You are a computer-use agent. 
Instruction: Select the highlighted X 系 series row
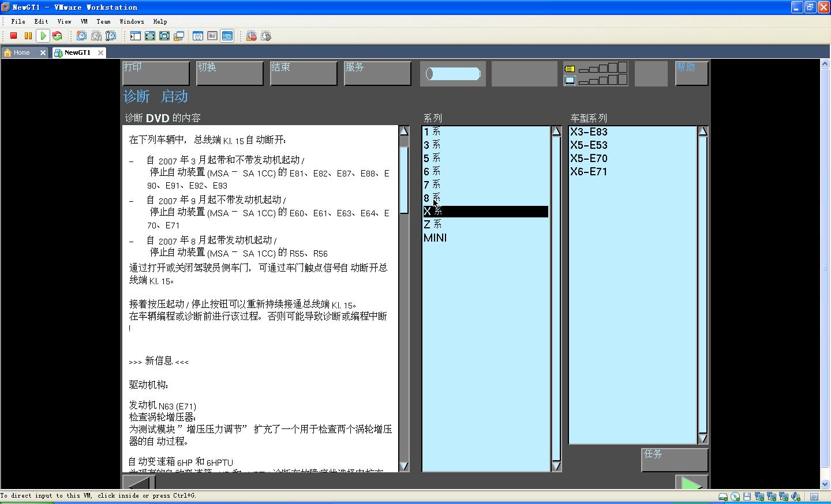coord(485,212)
